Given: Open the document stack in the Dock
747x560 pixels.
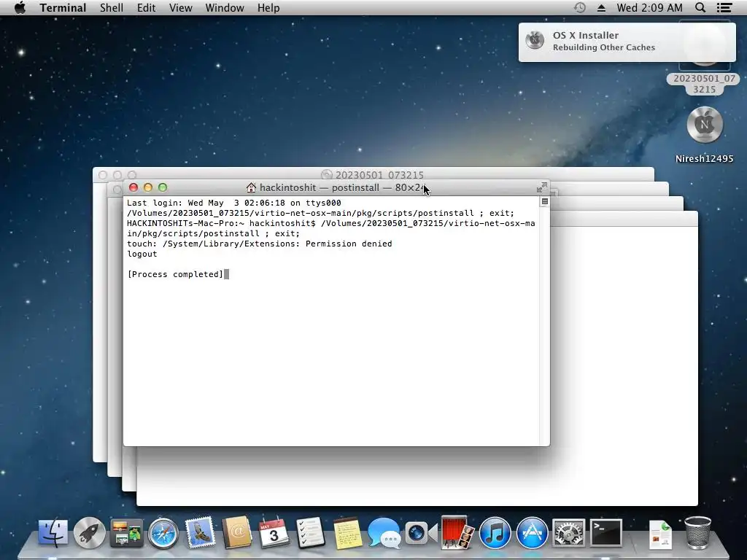Looking at the screenshot, I should pyautogui.click(x=660, y=534).
